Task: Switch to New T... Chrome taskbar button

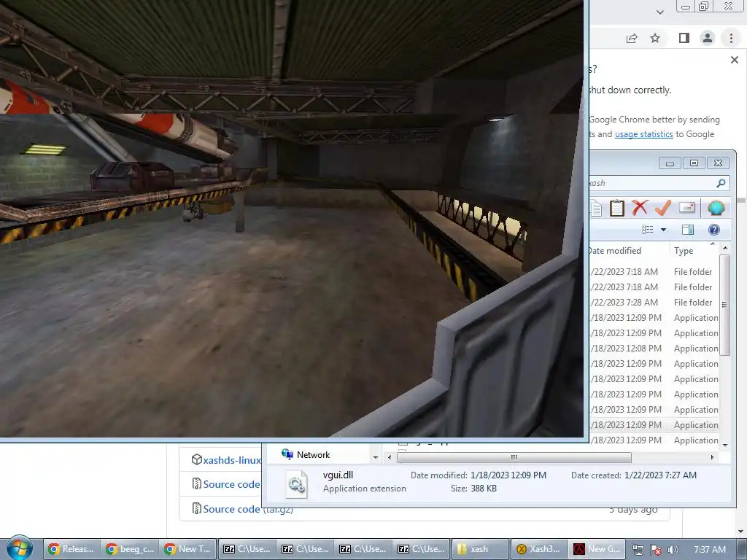Action: tap(187, 549)
